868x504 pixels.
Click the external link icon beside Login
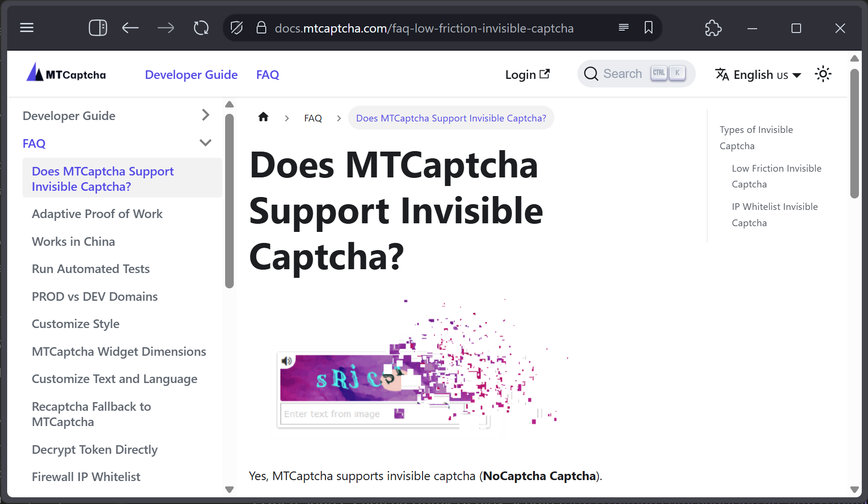545,74
